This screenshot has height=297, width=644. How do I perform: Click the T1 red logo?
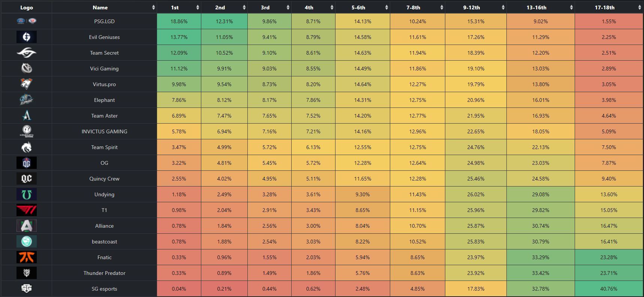[27, 210]
